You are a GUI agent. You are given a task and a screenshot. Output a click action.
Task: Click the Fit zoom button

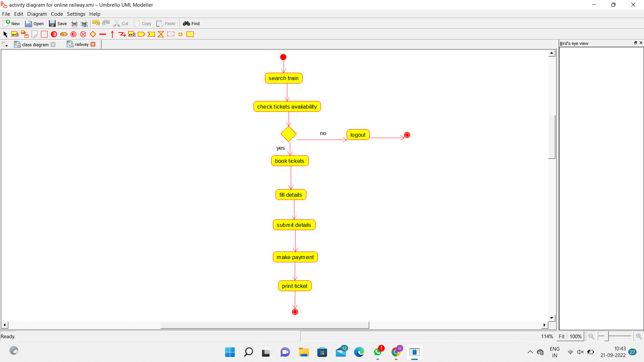coord(561,336)
